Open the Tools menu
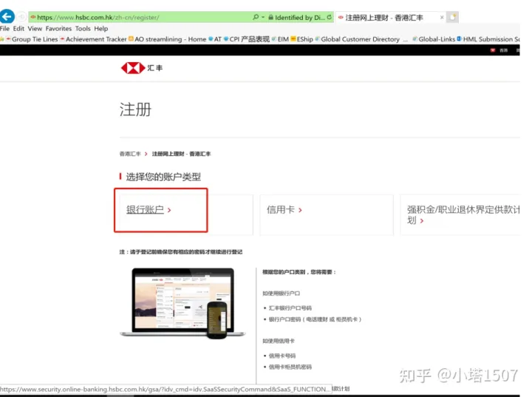The height and width of the screenshot is (397, 532). pos(83,29)
